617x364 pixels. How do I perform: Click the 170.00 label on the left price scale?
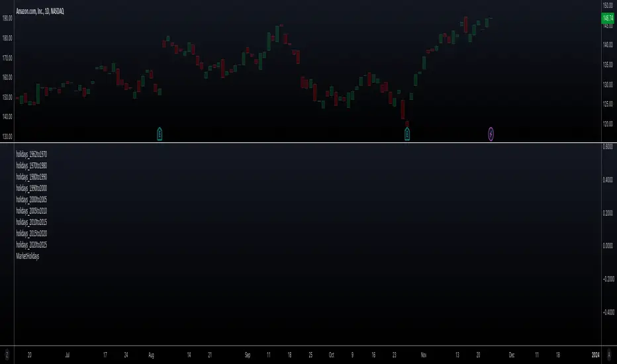(x=7, y=58)
